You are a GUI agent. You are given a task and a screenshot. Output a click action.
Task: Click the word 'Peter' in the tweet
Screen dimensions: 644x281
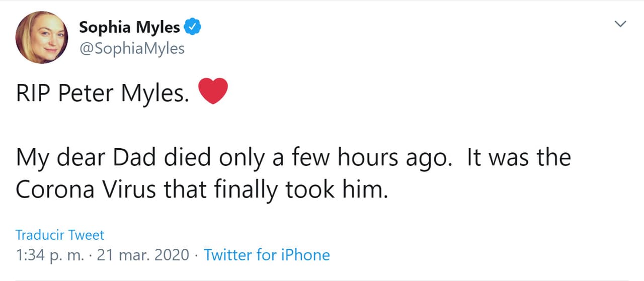click(85, 94)
